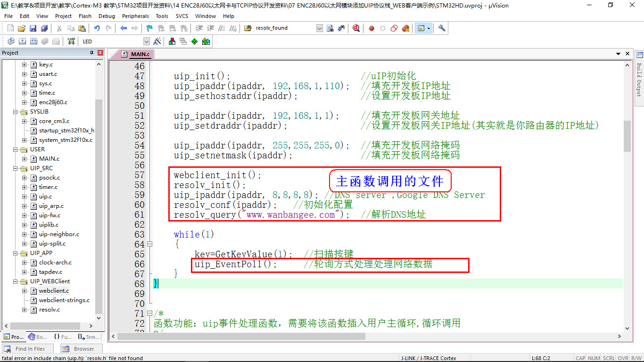
Task: Open the window layout dropdown arrow
Action: [429, 28]
